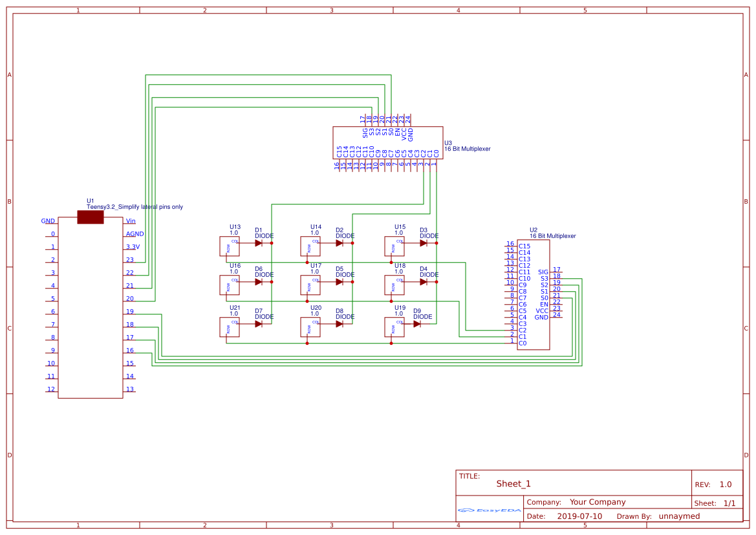Select the D8 diode symbol
This screenshot has width=756, height=535.
tap(340, 324)
